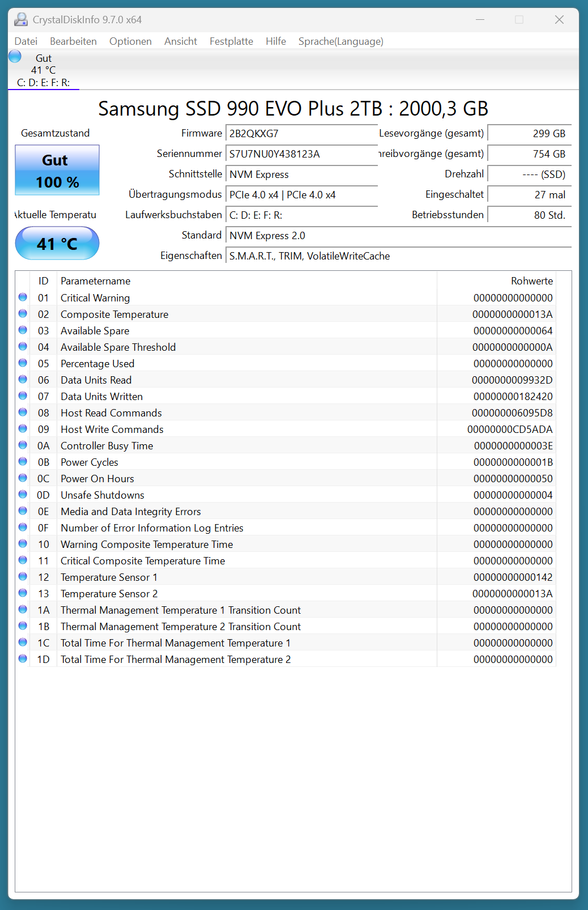
Task: Open the Bearbeiten menu
Action: [x=73, y=41]
